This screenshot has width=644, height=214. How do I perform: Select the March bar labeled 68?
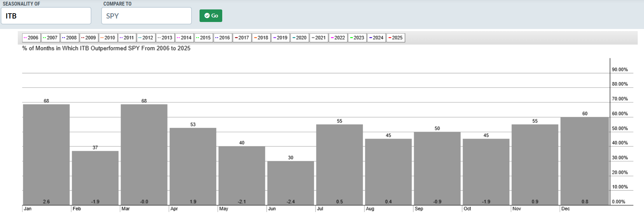[144, 154]
